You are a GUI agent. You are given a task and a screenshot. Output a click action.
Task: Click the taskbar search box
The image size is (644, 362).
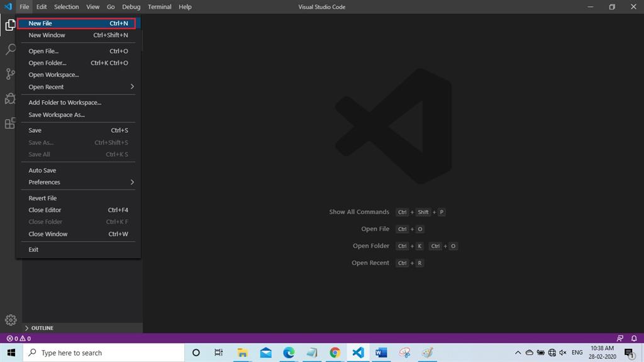click(x=104, y=353)
